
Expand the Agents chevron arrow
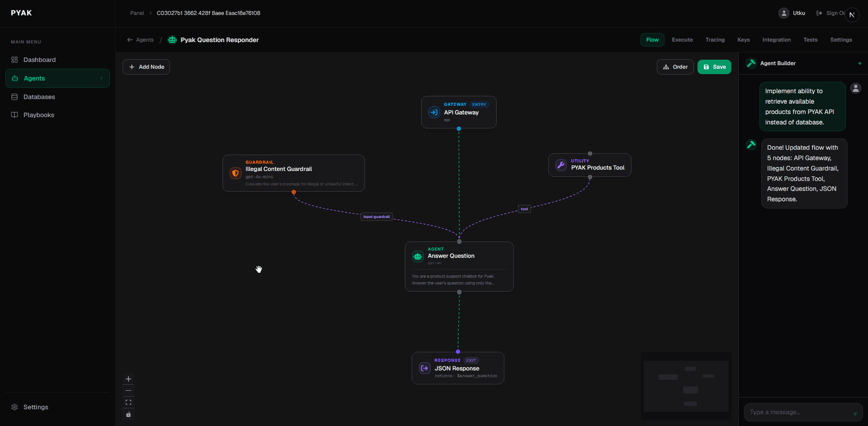click(101, 78)
